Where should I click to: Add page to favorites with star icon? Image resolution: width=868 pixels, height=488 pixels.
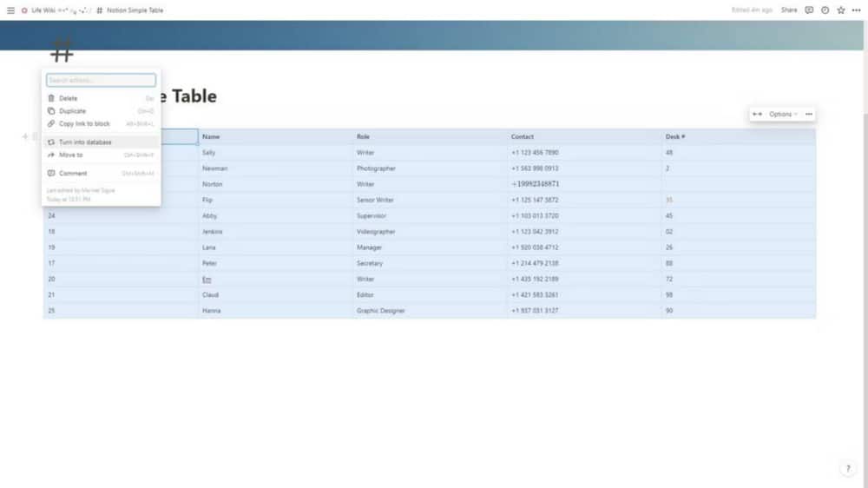[x=840, y=10]
